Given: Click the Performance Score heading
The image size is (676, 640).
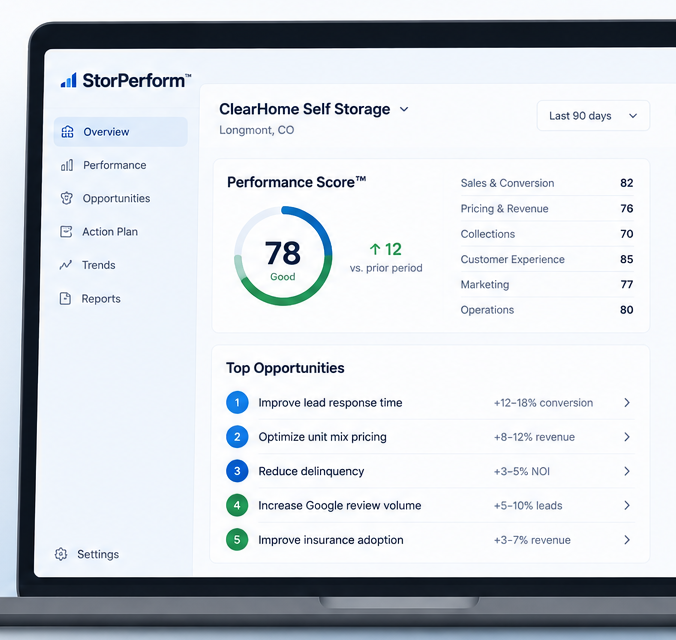Looking at the screenshot, I should pos(297,182).
